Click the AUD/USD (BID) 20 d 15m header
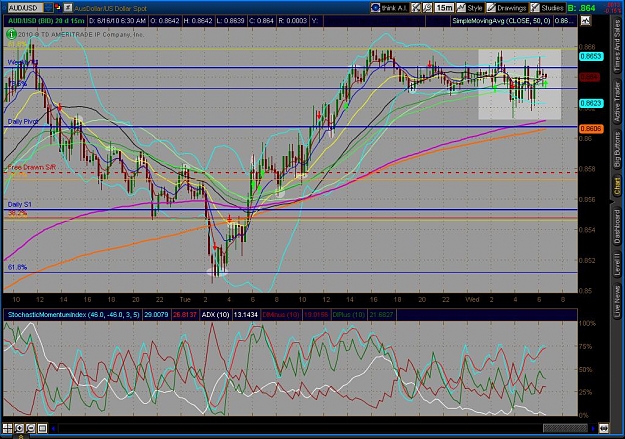This screenshot has width=625, height=439. pyautogui.click(x=46, y=21)
